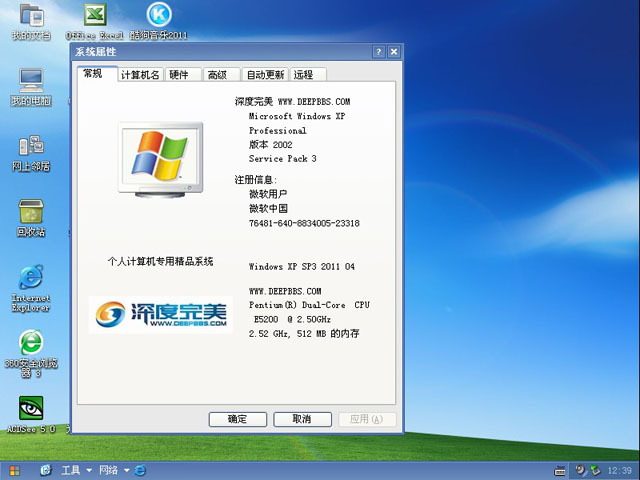Viewport: 640px width, 480px height.
Task: Click the Start button on the taskbar
Action: (x=14, y=470)
